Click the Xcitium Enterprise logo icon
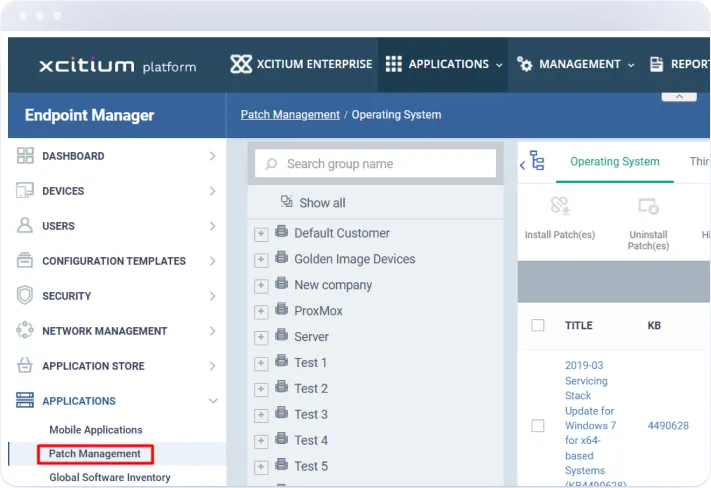Viewport: 711px width, 488px height. [x=241, y=64]
